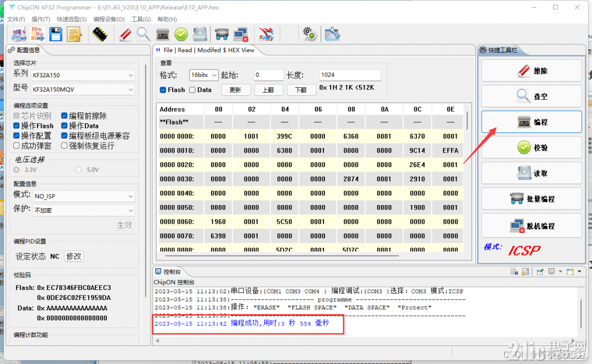Click the pin console icon
This screenshot has width=592, height=364.
tap(540, 271)
